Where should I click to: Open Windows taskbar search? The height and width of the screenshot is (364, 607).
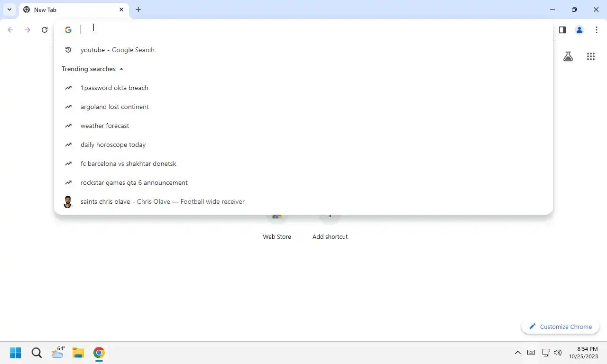[37, 353]
